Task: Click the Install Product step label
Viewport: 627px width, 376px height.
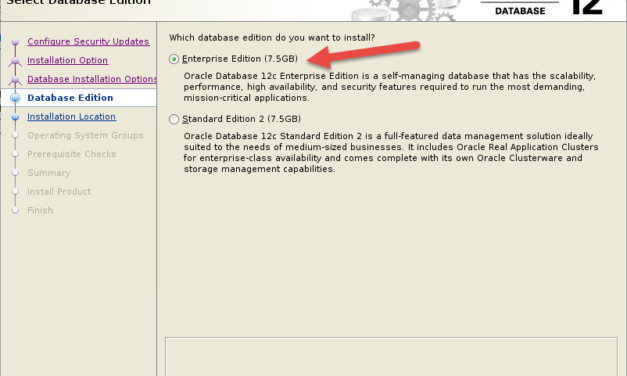Action: pos(59,192)
